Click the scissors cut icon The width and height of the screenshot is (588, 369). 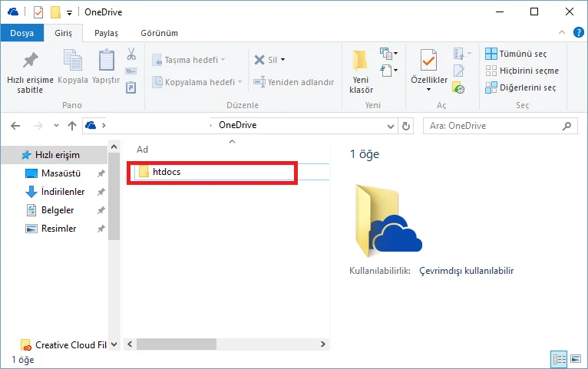[x=131, y=54]
